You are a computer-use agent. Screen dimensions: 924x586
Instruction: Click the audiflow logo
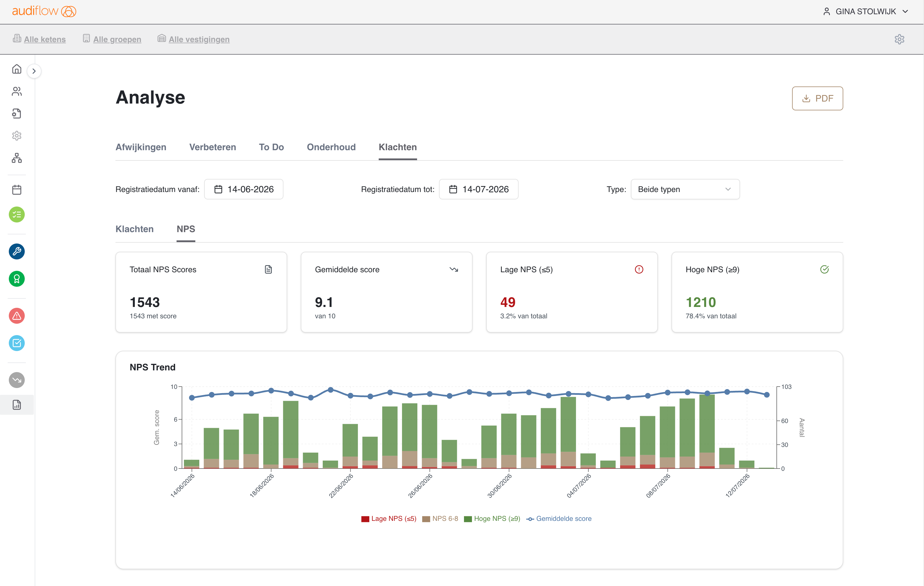coord(44,11)
